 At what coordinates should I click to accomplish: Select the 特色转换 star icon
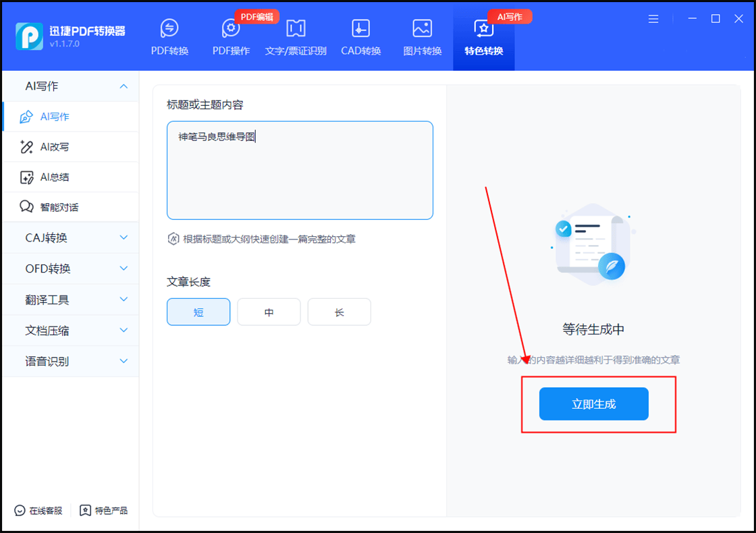(483, 28)
